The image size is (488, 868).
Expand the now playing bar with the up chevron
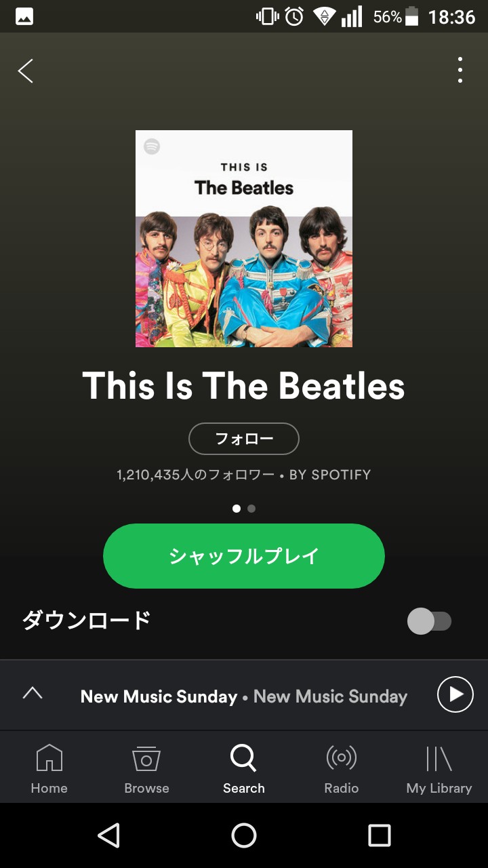(x=33, y=693)
